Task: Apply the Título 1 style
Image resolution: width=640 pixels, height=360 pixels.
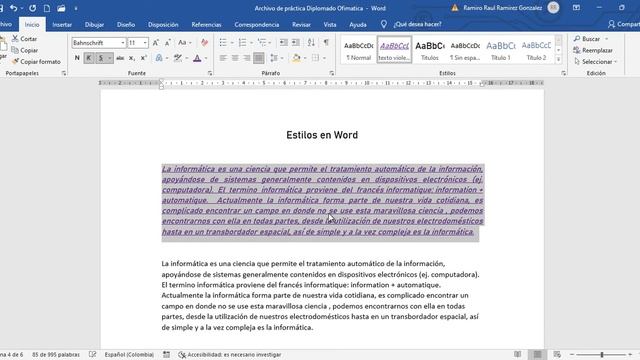Action: click(501, 50)
